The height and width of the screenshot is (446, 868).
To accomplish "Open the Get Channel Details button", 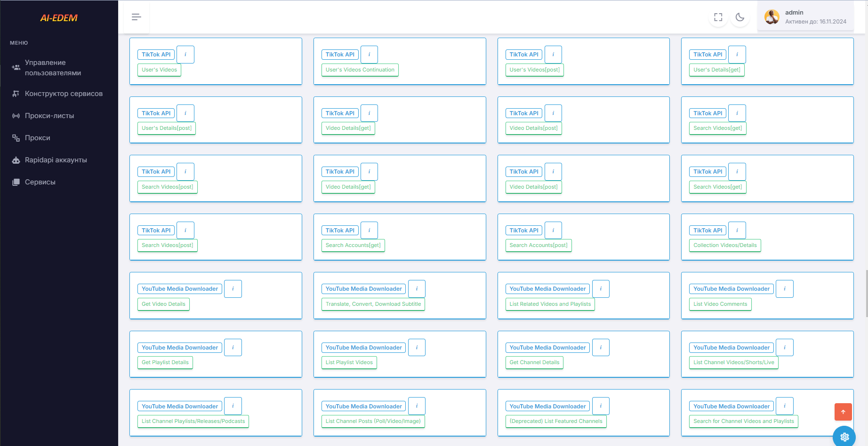I will [535, 362].
